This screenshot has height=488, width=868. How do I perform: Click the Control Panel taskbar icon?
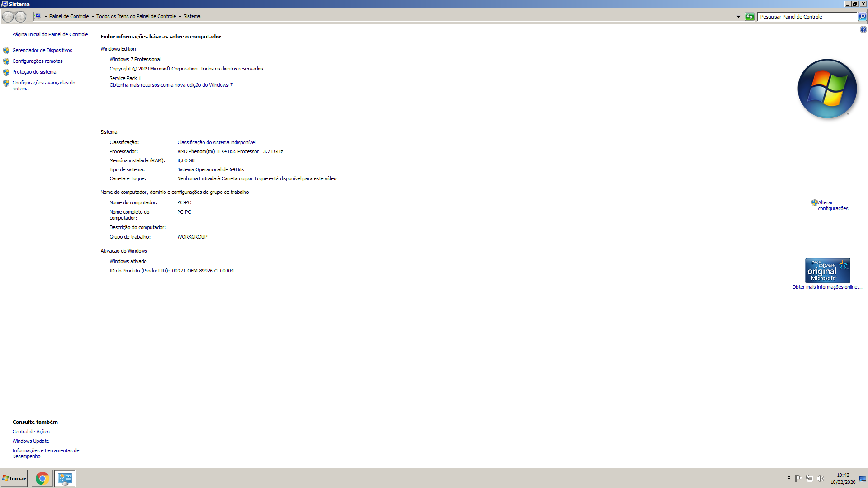coord(65,478)
